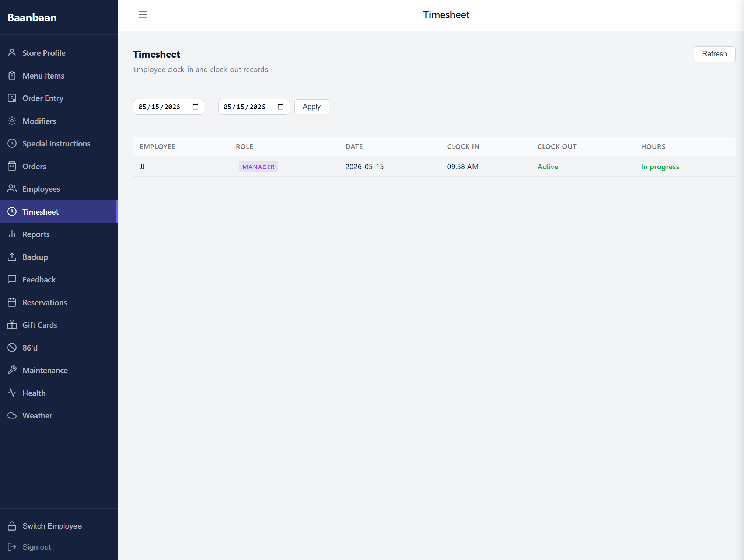Open the Store Profile page
This screenshot has height=560, width=744.
point(59,53)
